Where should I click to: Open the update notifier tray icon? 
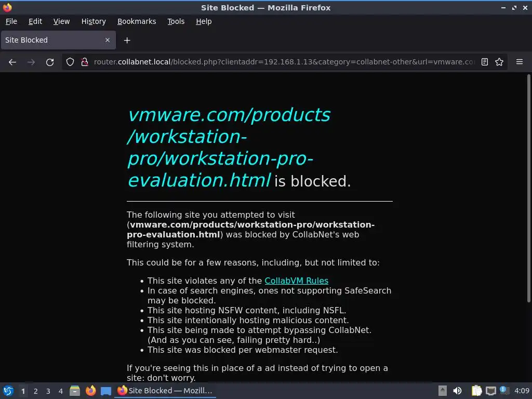coord(504,390)
